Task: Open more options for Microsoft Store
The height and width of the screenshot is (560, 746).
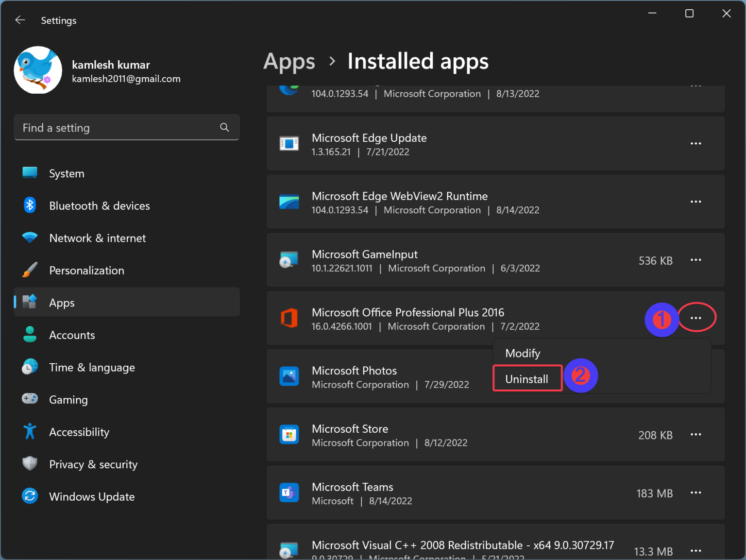Action: point(695,435)
